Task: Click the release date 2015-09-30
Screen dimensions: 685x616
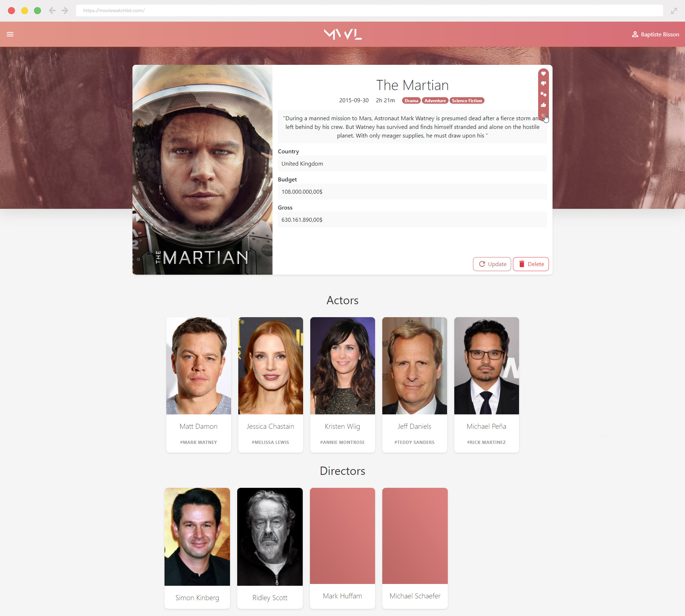Action: pos(354,100)
